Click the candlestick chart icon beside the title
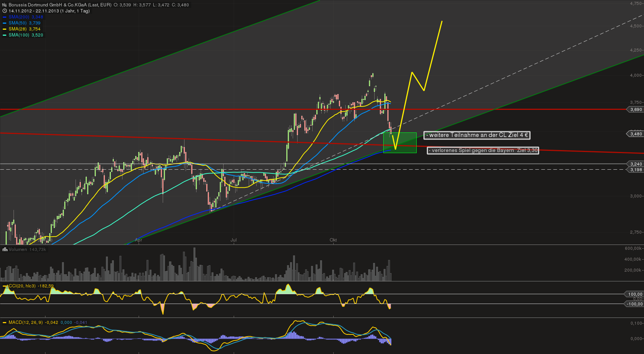This screenshot has height=354, width=644. 5,5
